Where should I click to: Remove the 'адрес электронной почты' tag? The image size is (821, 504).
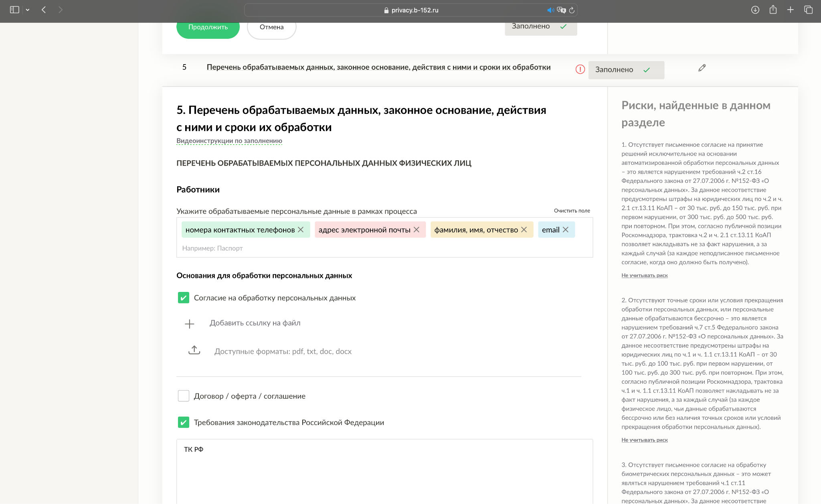tap(417, 230)
